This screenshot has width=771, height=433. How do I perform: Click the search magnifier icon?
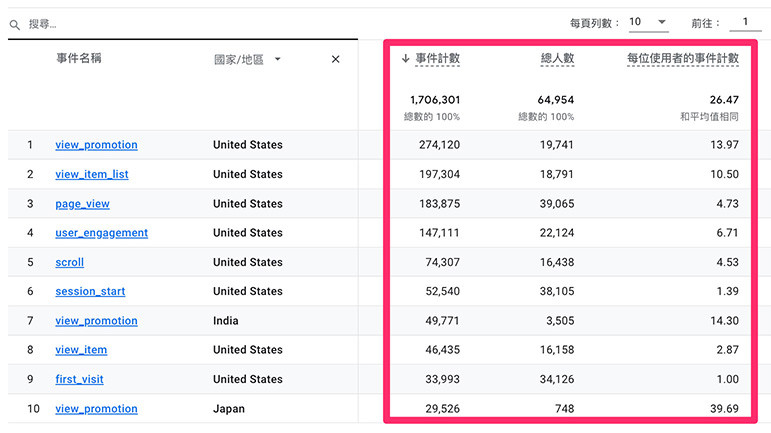(15, 23)
